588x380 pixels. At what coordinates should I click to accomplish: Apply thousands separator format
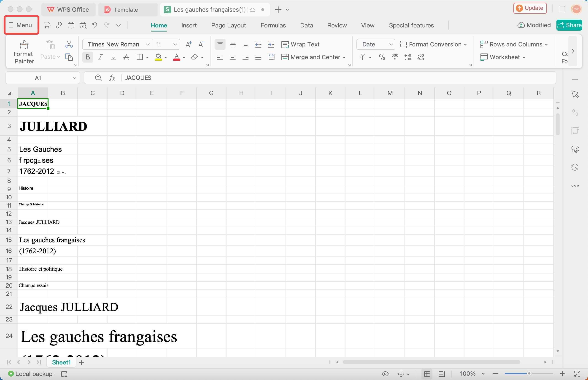pyautogui.click(x=395, y=57)
